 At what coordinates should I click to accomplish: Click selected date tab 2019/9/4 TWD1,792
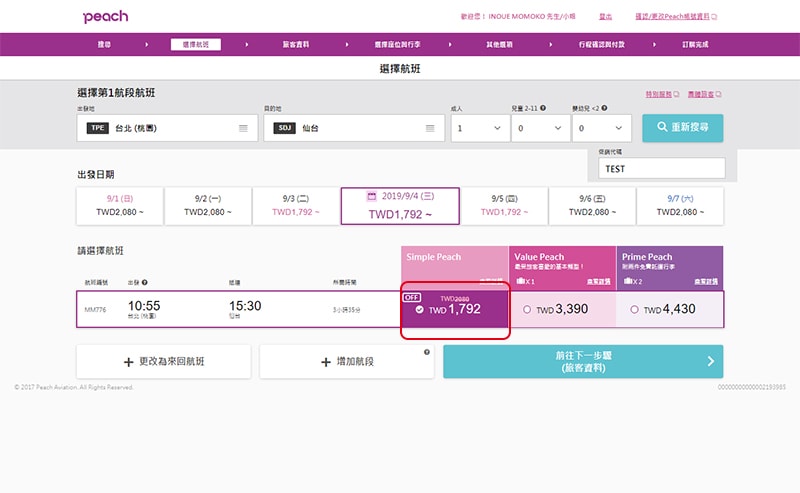(x=400, y=206)
